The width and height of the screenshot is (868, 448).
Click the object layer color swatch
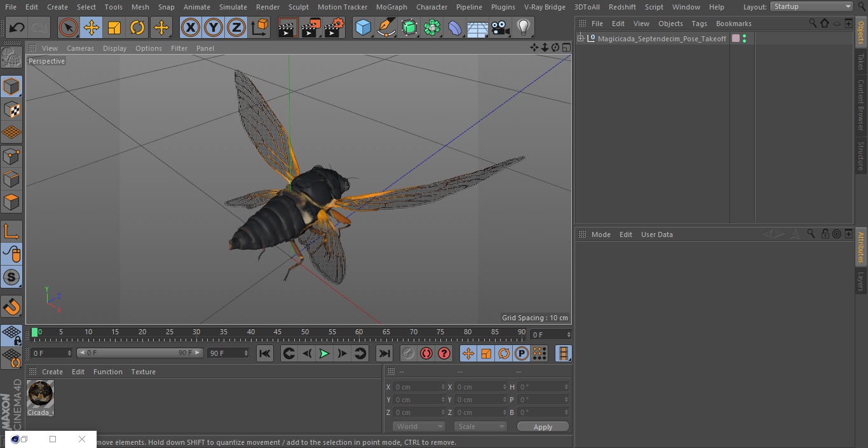(736, 39)
